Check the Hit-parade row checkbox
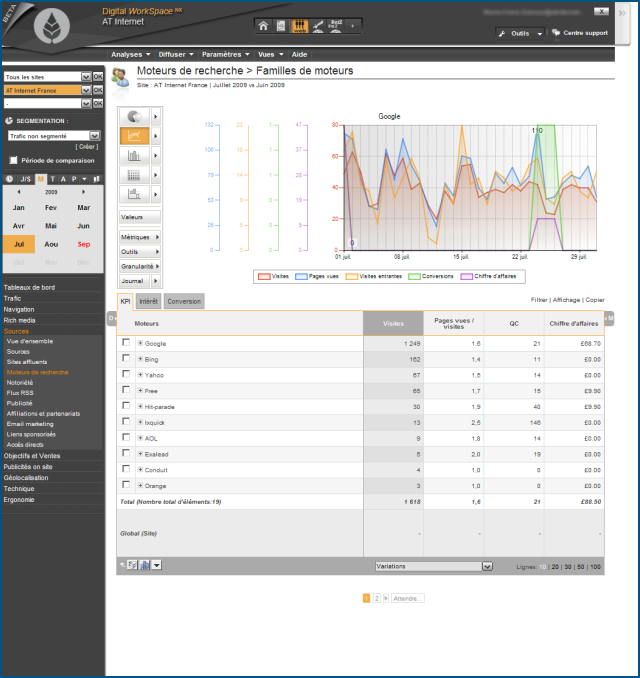 pyautogui.click(x=126, y=406)
